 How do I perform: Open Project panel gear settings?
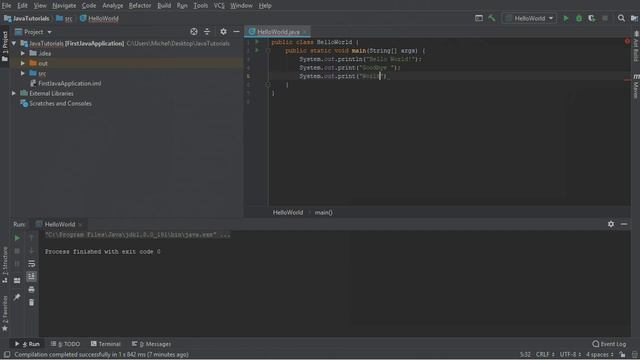click(223, 32)
